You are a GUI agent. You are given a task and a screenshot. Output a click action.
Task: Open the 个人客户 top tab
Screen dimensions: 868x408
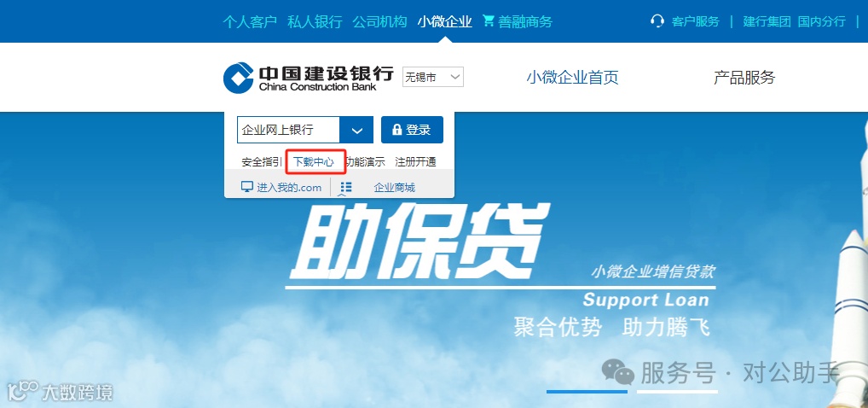[250, 21]
